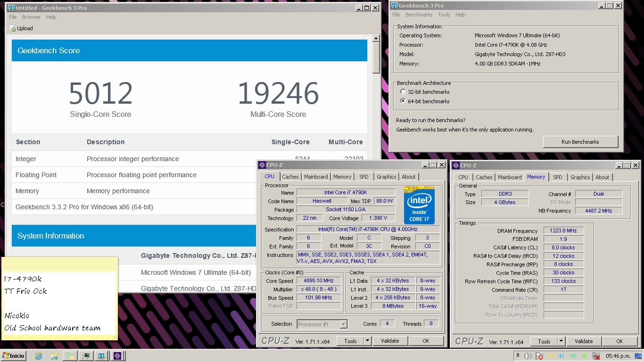Click the sticky note text 'TT Frio Ock'
Viewport: 644px width, 362px height.
pos(26,291)
